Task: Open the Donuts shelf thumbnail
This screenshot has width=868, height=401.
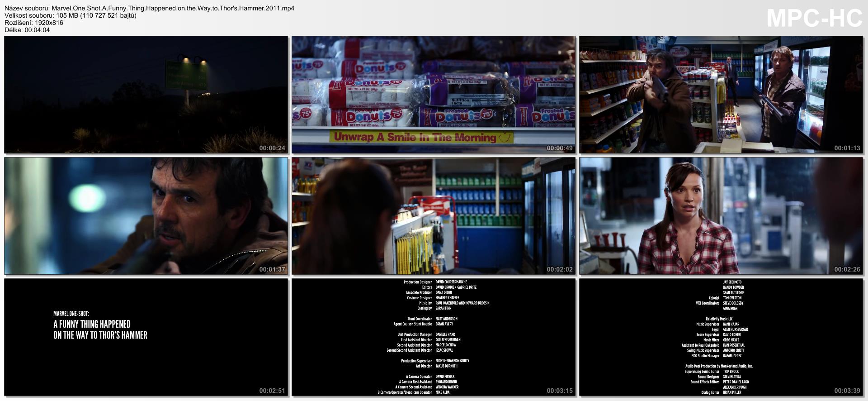Action: click(x=433, y=95)
